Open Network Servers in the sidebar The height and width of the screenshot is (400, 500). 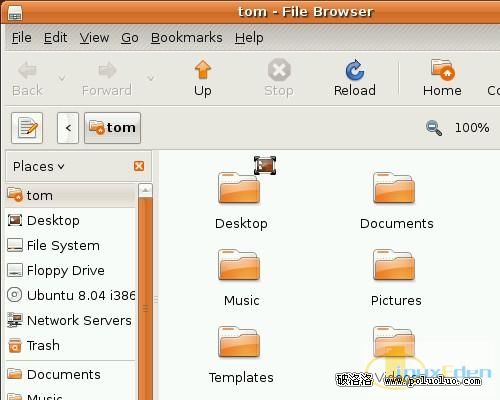coord(70,320)
